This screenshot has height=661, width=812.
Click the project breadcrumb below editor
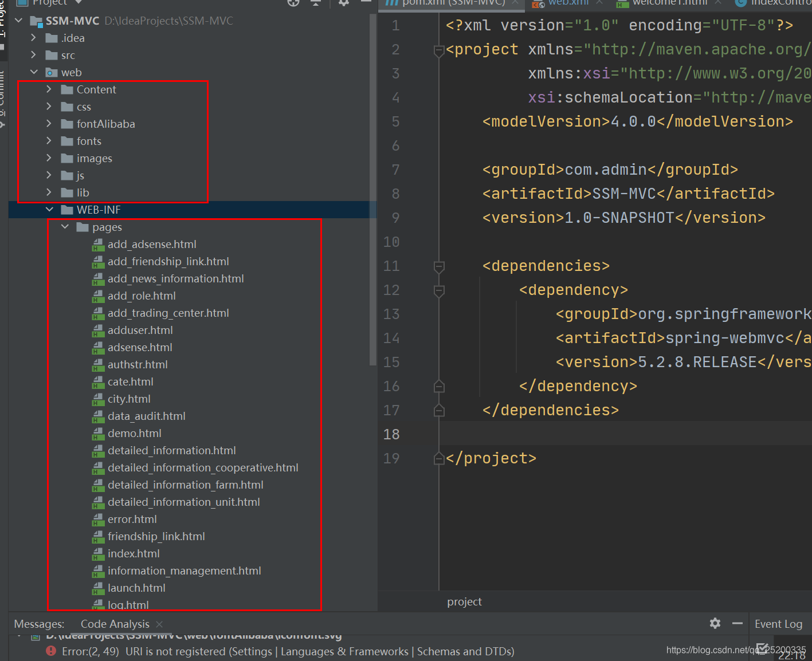coord(464,602)
